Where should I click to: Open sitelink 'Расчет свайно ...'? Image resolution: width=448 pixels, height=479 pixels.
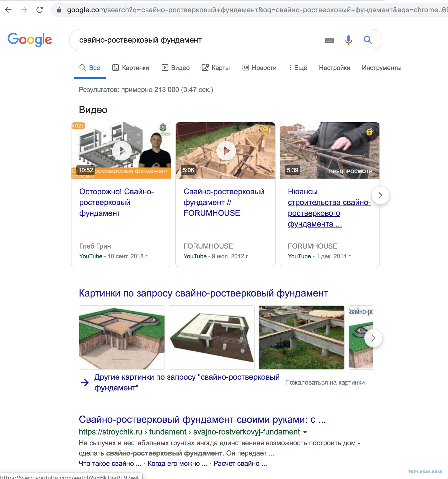[240, 463]
